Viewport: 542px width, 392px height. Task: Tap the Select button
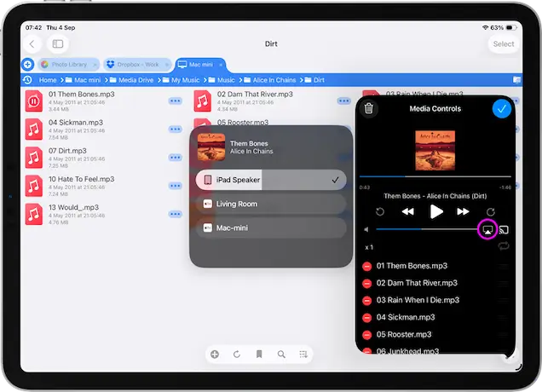point(503,43)
